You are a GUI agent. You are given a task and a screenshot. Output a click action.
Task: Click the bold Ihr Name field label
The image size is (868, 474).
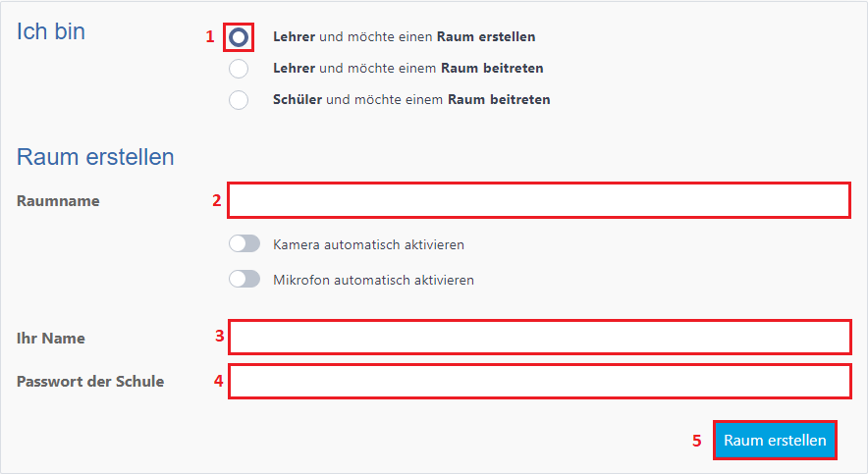[51, 339]
